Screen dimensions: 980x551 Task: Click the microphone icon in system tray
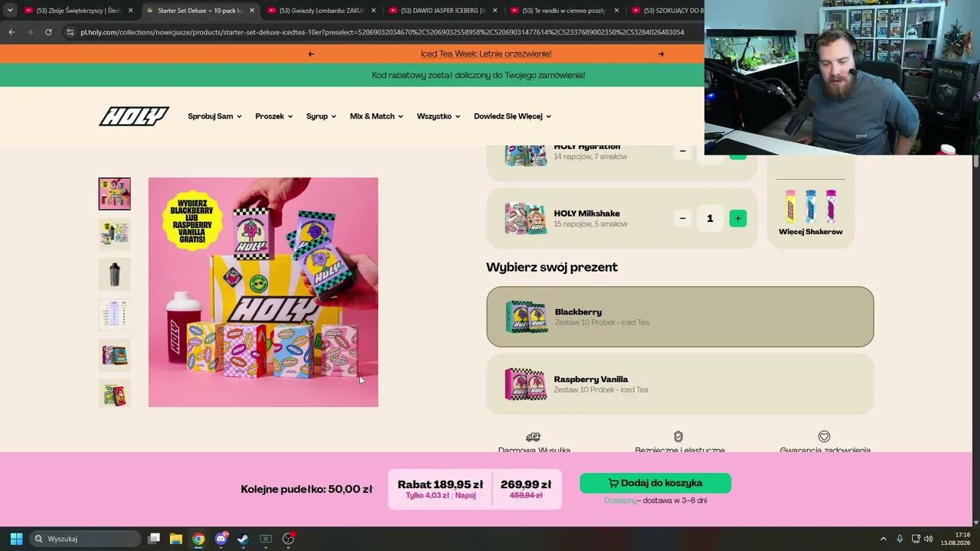[900, 539]
